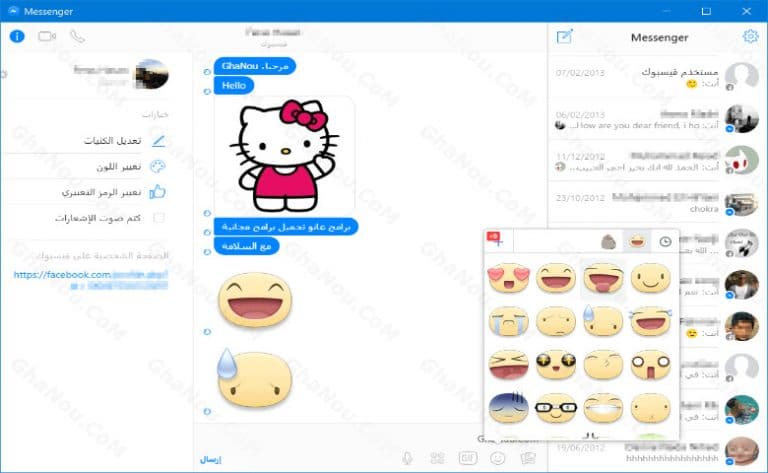Record a voice message with the microphone icon
This screenshot has height=473, width=768.
coord(407,458)
